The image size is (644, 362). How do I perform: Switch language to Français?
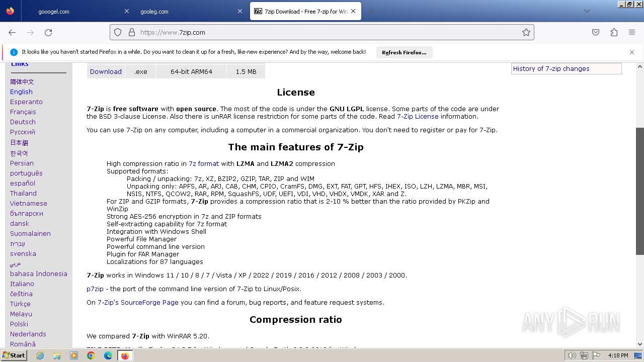tap(23, 112)
